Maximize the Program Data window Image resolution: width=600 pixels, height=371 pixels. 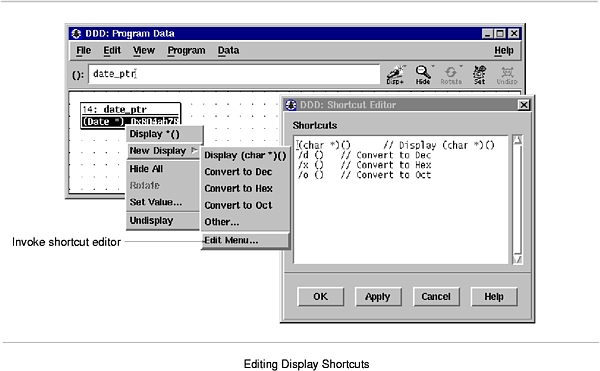500,34
